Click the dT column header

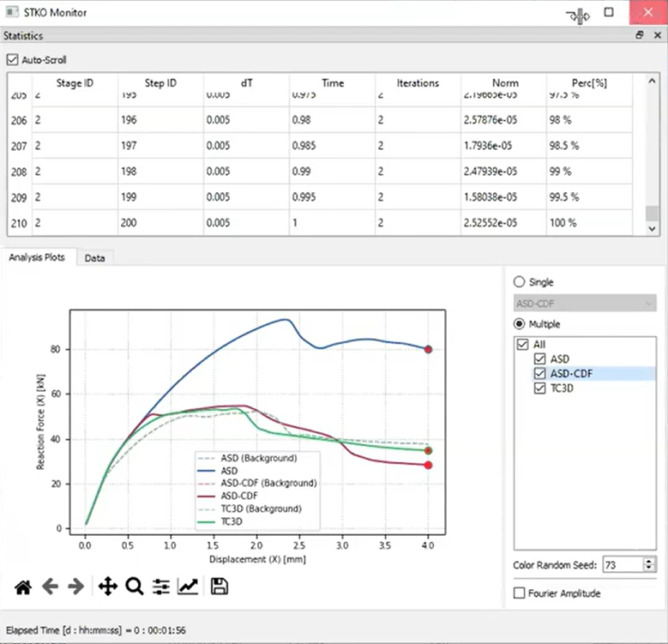click(246, 83)
